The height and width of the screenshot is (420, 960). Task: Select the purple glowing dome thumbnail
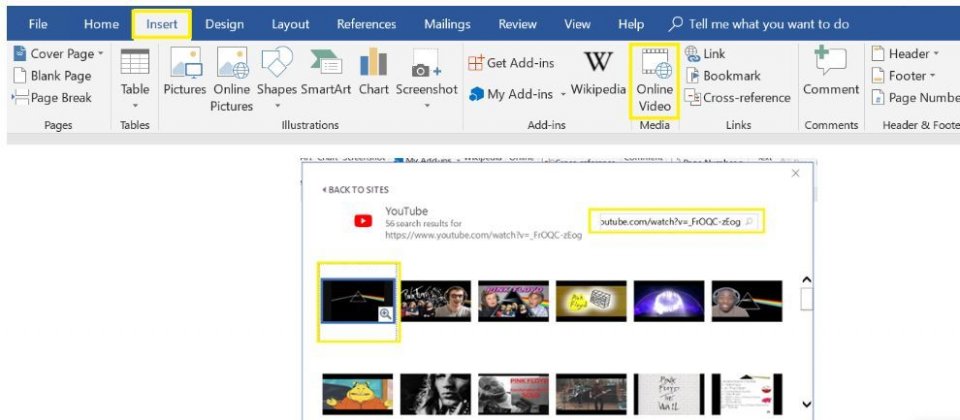669,301
